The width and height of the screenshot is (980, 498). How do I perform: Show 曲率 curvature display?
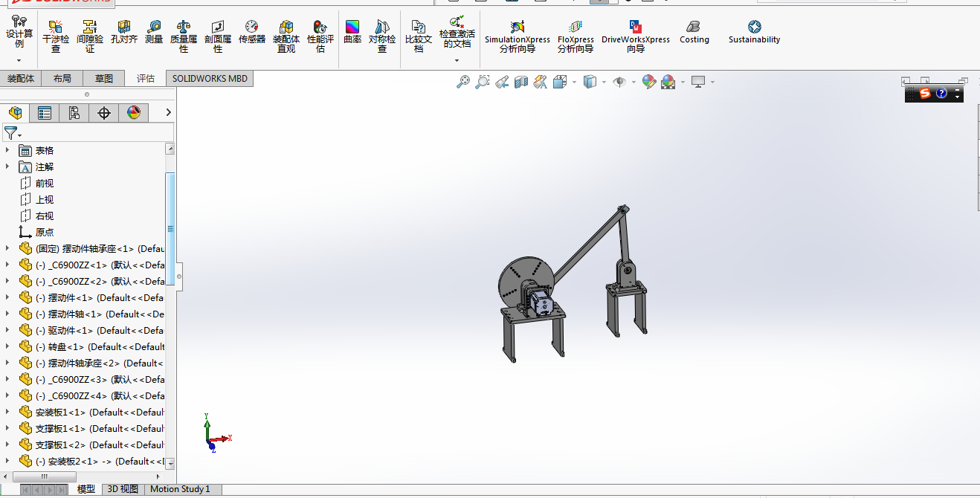pyautogui.click(x=352, y=33)
